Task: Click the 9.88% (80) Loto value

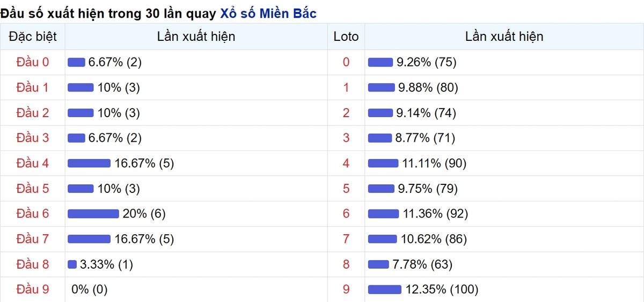Action: tap(427, 87)
